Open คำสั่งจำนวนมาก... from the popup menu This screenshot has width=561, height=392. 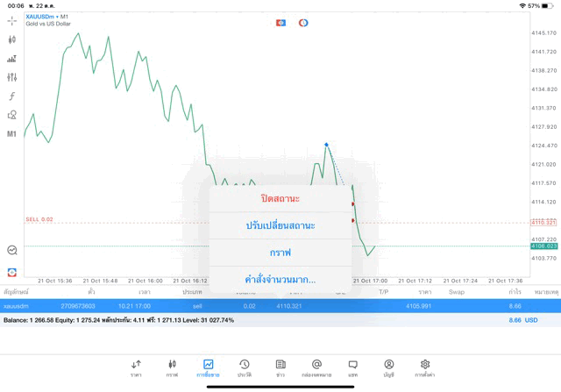pyautogui.click(x=280, y=280)
